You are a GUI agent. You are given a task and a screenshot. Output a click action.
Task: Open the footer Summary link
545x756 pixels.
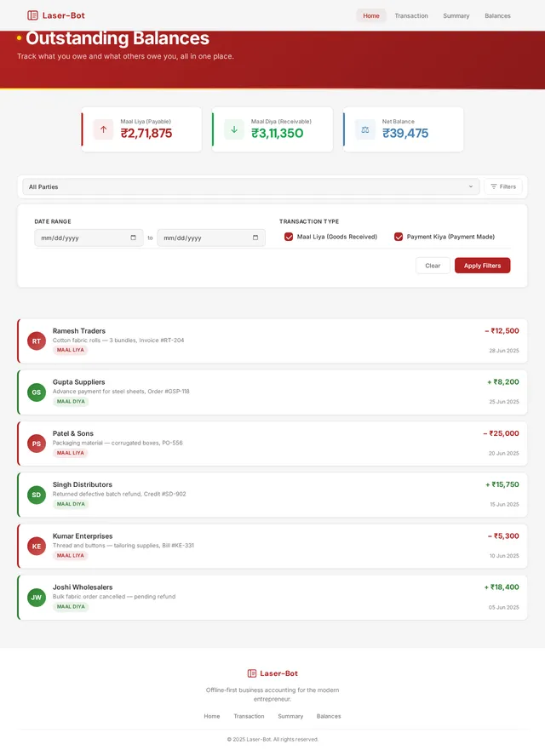click(x=290, y=716)
